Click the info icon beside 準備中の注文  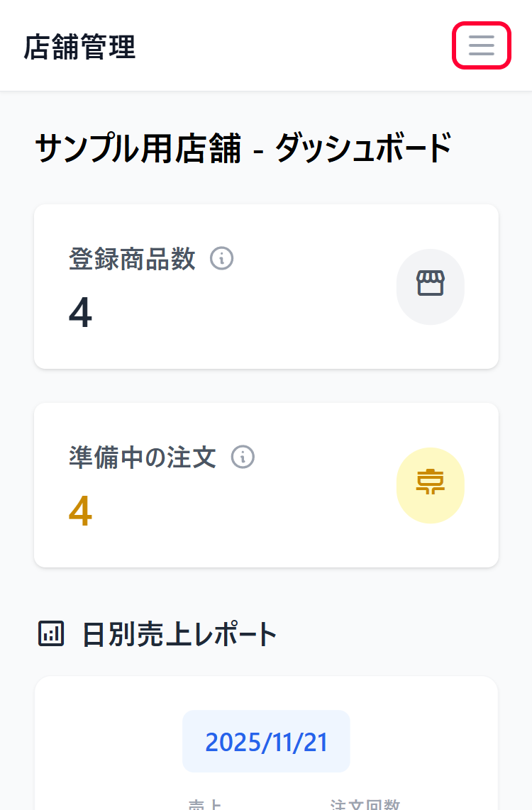(x=243, y=457)
